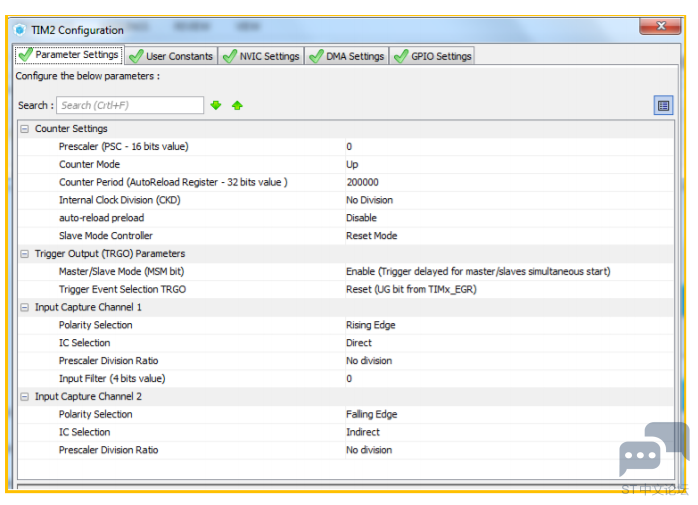Select the Internal Clock Division (CKD) label
The width and height of the screenshot is (698, 505).
[x=120, y=200]
